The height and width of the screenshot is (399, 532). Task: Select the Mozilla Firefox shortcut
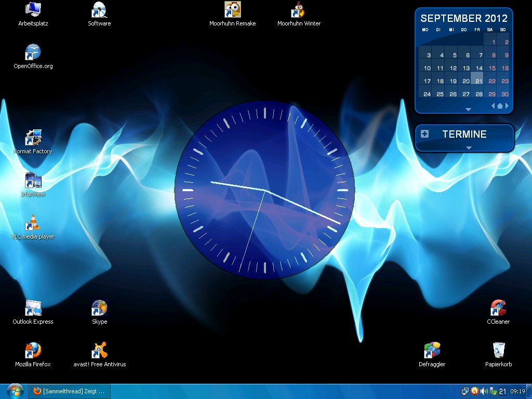33,354
